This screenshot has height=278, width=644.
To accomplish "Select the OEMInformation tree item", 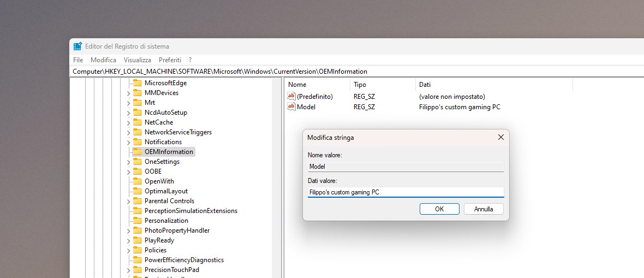I will pyautogui.click(x=169, y=152).
